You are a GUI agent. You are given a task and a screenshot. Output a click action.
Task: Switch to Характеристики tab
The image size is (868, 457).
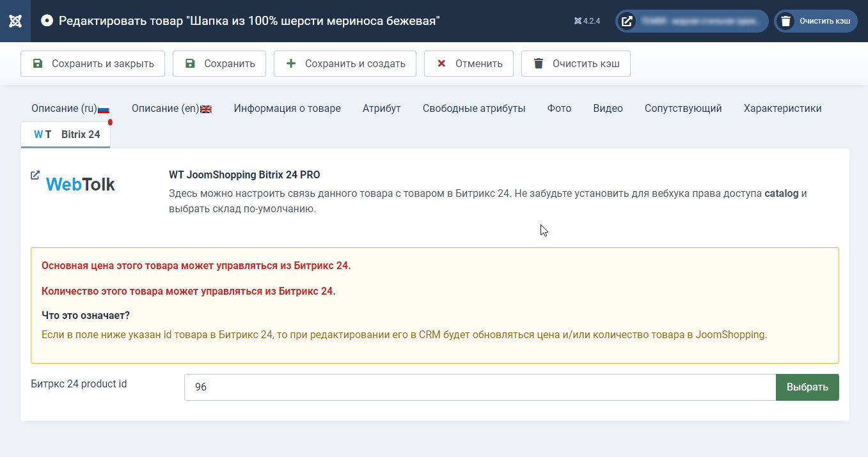point(782,109)
